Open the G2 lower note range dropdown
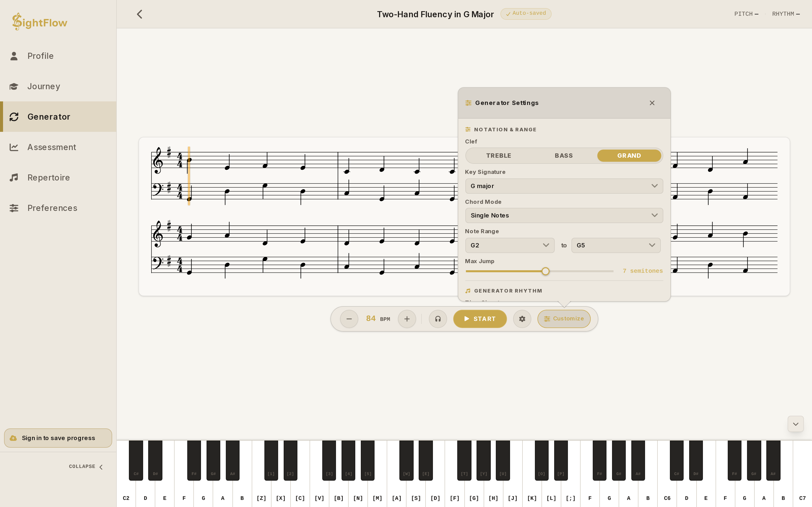 (510, 245)
